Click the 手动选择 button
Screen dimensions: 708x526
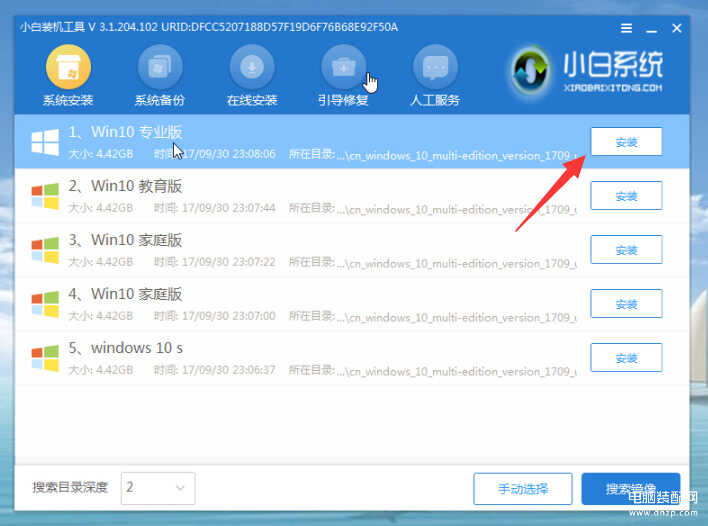pos(523,489)
